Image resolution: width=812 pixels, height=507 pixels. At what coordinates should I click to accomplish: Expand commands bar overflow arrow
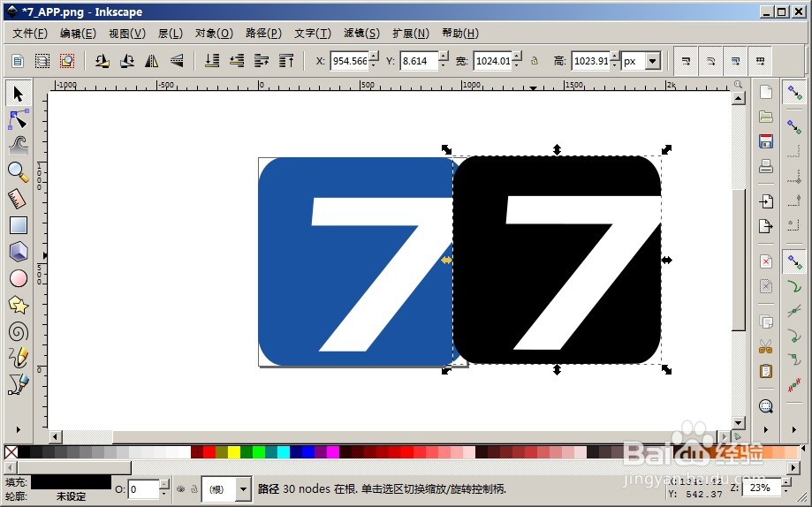[766, 430]
